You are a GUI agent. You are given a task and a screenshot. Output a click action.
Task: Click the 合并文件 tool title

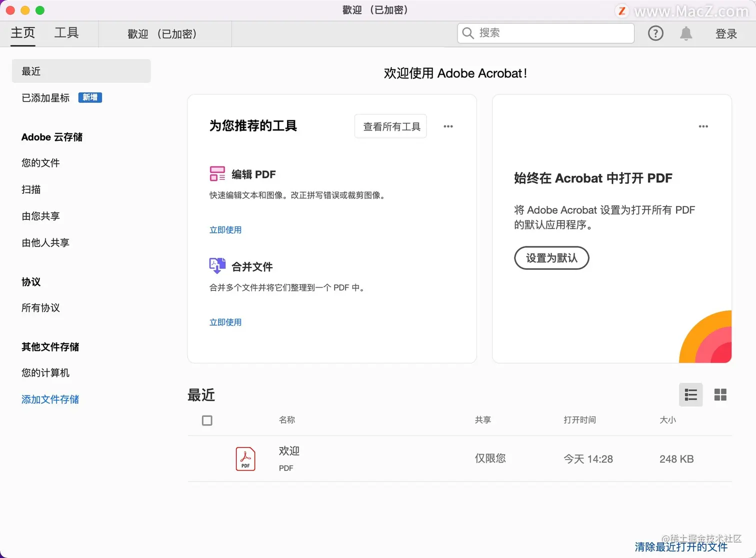click(x=252, y=267)
